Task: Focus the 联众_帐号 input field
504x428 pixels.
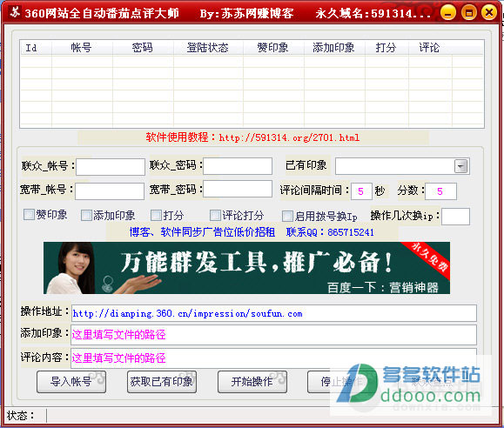Action: coord(111,167)
